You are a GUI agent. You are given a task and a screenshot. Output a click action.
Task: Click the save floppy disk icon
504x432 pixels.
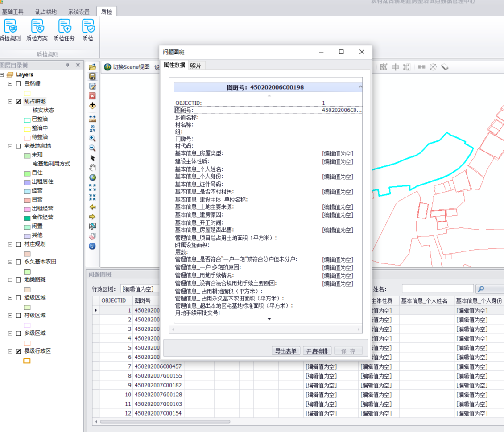click(92, 76)
